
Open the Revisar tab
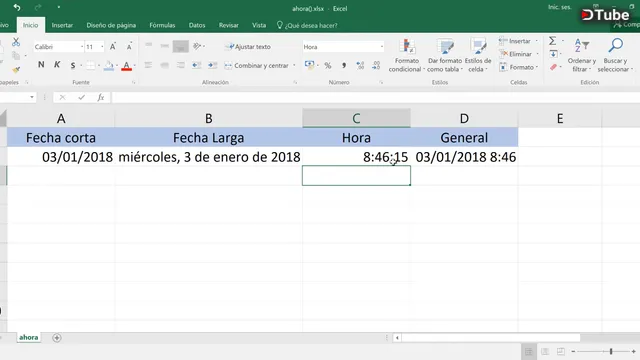(x=229, y=25)
